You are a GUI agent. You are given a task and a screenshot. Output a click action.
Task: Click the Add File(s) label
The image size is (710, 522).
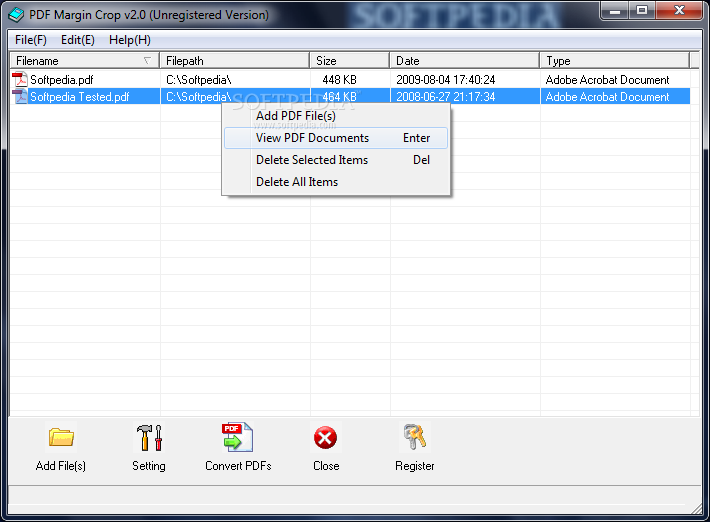point(61,466)
